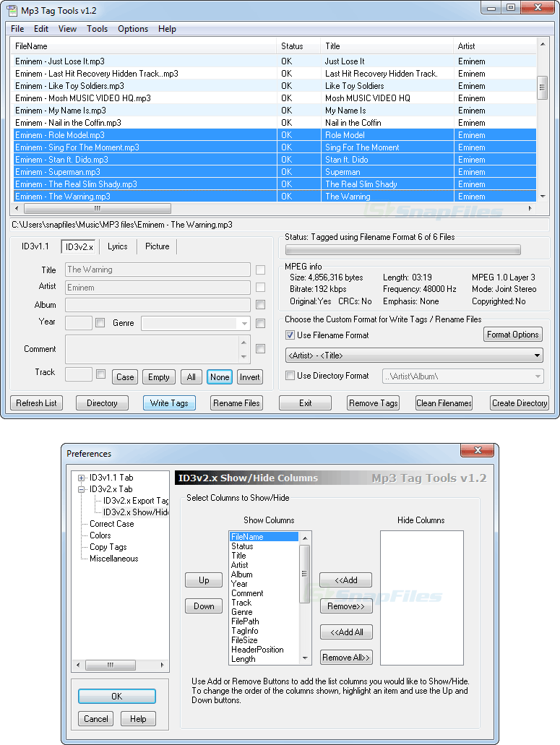Click the Show Columns list scrollbar thumb
The image size is (560, 745).
coord(304,574)
